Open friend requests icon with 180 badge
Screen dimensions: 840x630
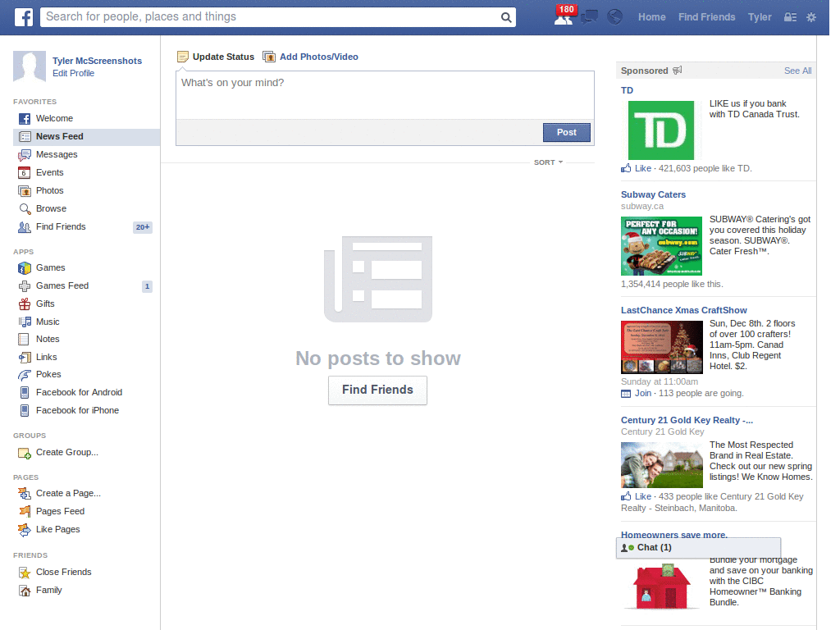point(564,16)
